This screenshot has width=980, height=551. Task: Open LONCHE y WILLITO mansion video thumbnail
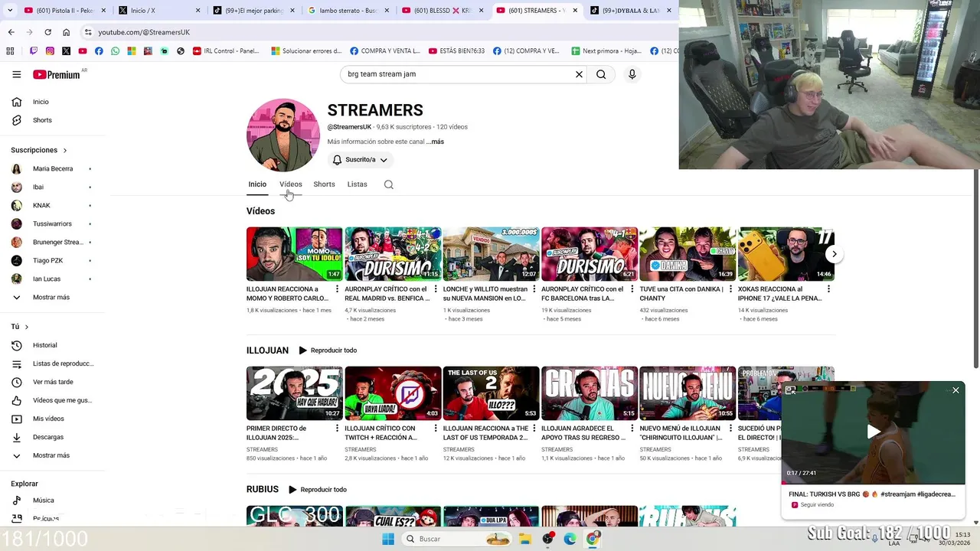pyautogui.click(x=491, y=254)
